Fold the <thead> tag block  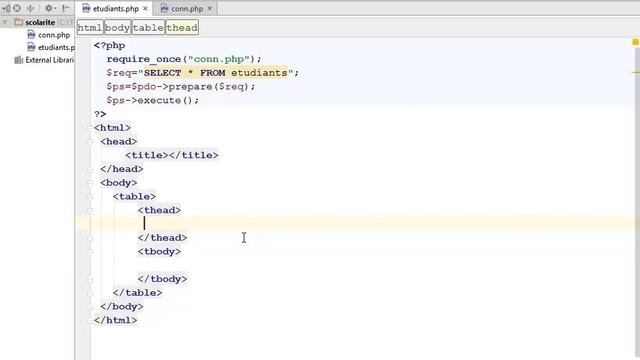(90, 211)
